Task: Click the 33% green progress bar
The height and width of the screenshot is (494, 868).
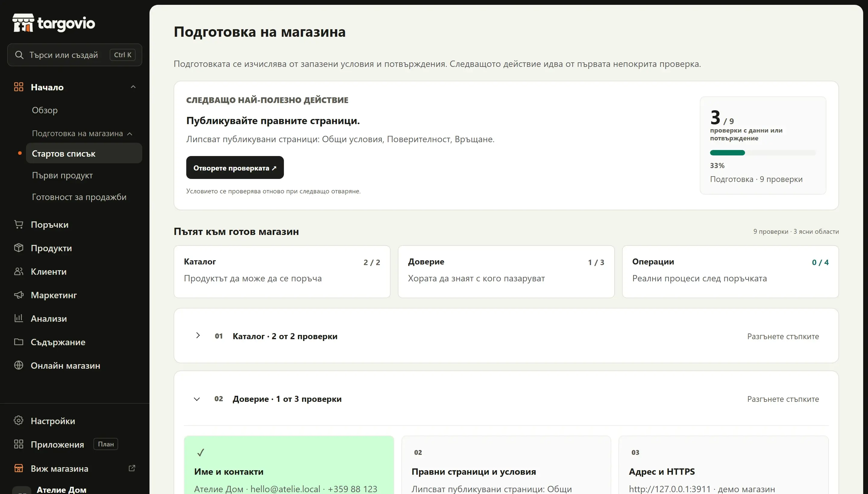Action: pyautogui.click(x=763, y=153)
